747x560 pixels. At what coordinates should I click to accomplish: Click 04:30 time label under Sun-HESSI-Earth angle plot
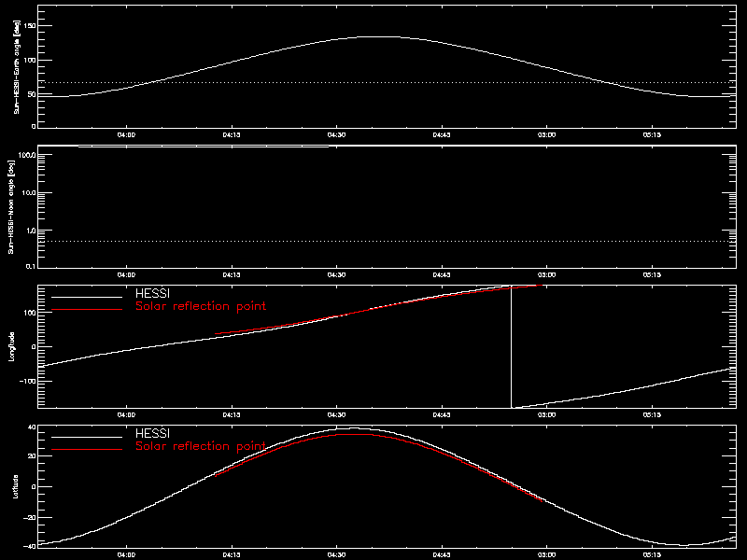click(336, 134)
